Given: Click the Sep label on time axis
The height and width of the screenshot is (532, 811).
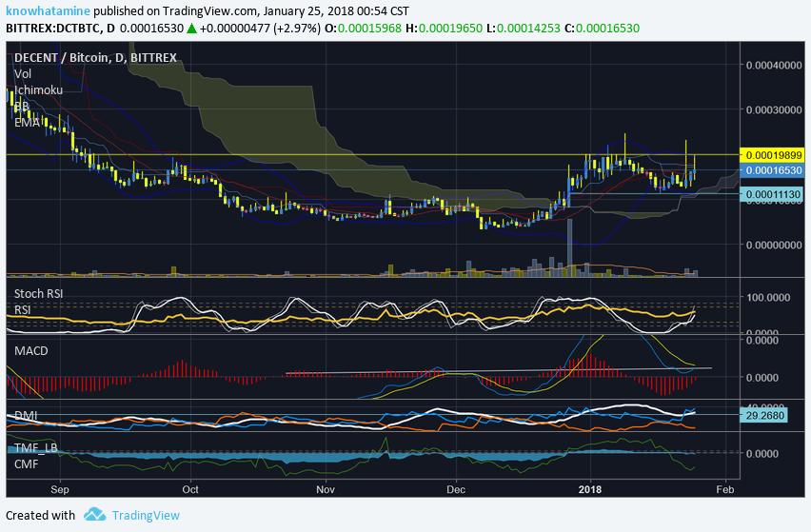Looking at the screenshot, I should coord(60,489).
